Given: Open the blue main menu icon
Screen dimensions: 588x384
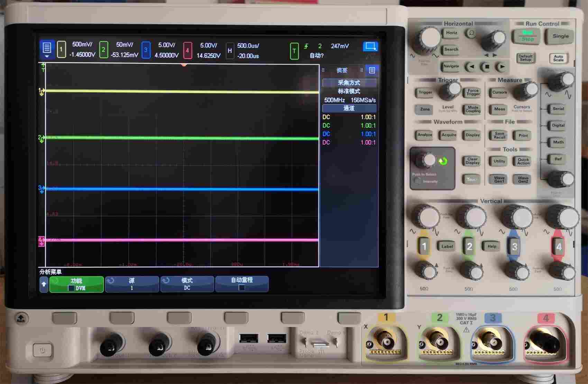Looking at the screenshot, I should (47, 49).
